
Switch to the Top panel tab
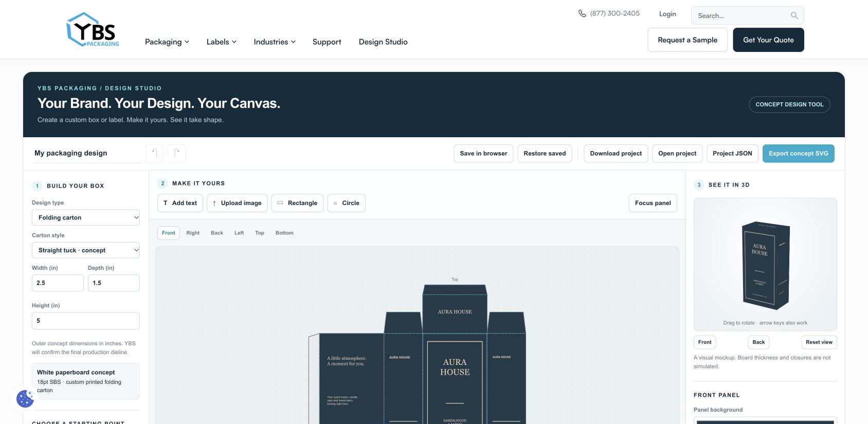tap(260, 233)
